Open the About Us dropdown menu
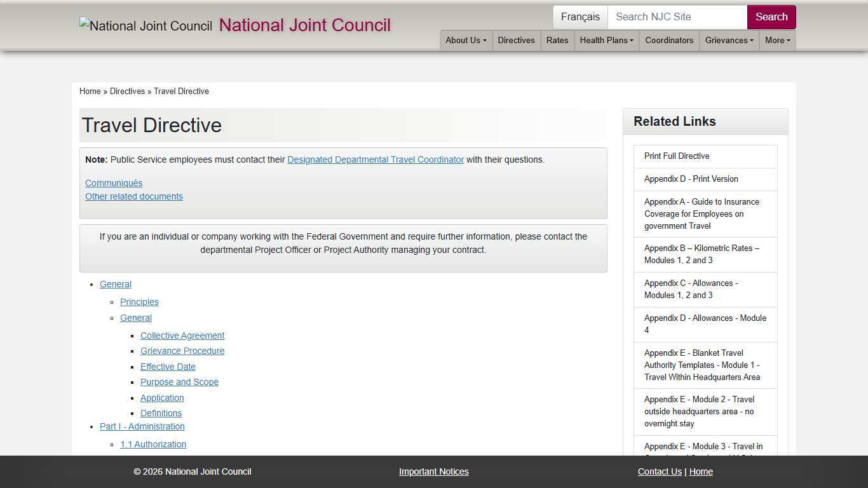Image resolution: width=868 pixels, height=488 pixels. 466,40
